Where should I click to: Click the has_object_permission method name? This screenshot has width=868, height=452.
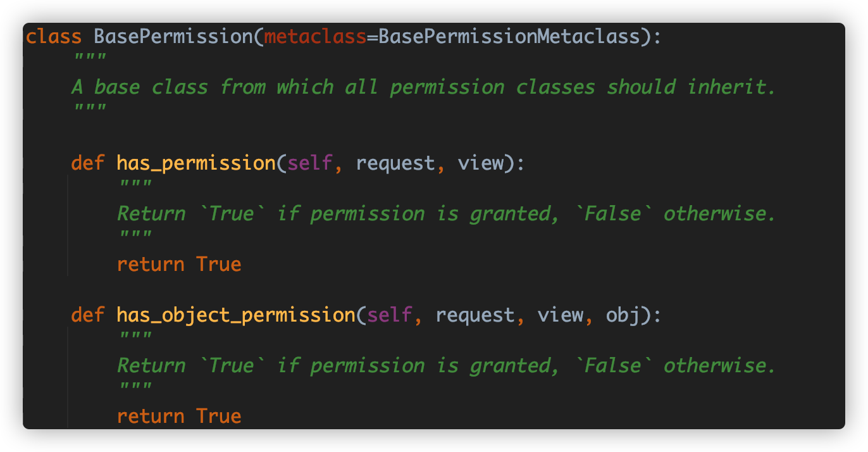tap(236, 315)
